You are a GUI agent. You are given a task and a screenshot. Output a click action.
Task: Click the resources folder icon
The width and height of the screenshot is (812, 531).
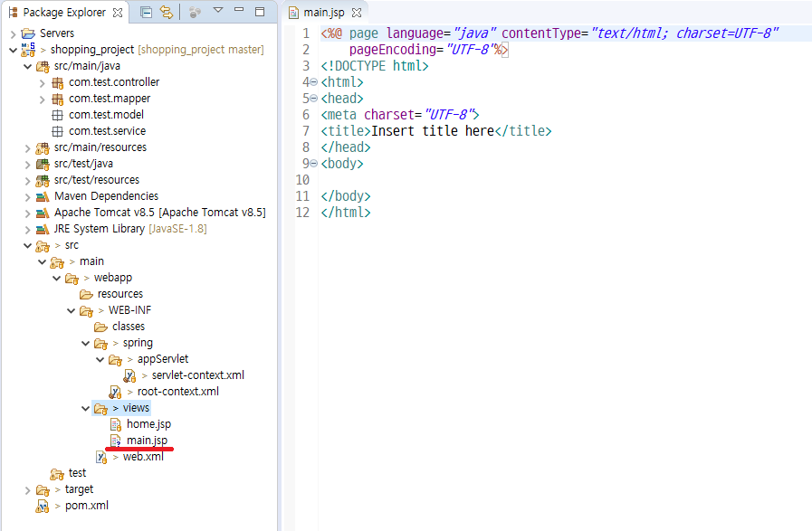click(x=86, y=295)
